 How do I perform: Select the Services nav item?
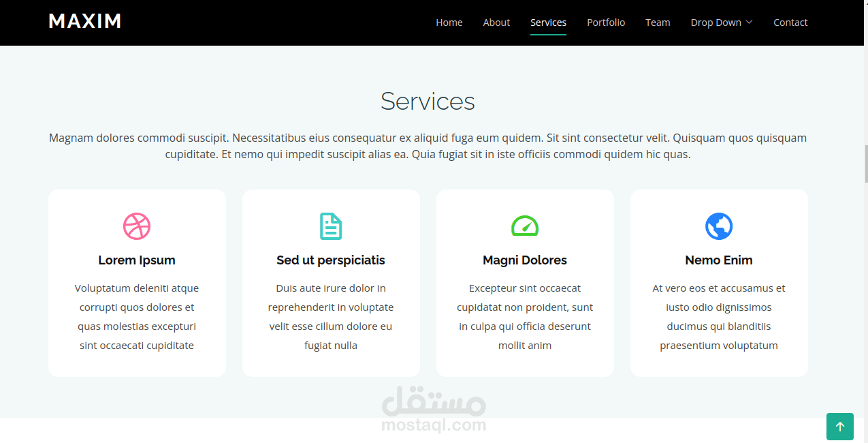coord(549,22)
